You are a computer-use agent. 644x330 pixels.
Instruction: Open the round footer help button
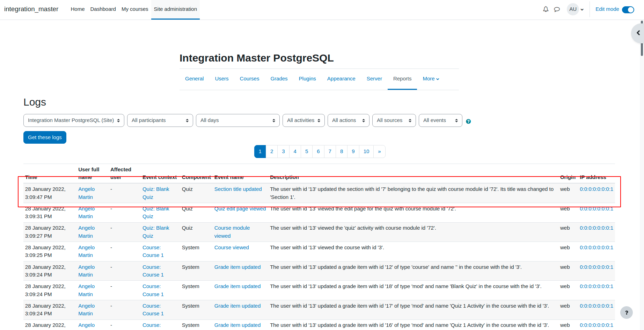(626, 313)
